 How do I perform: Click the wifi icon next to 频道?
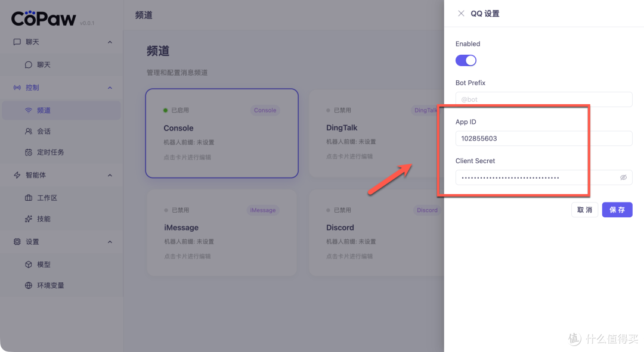click(29, 110)
